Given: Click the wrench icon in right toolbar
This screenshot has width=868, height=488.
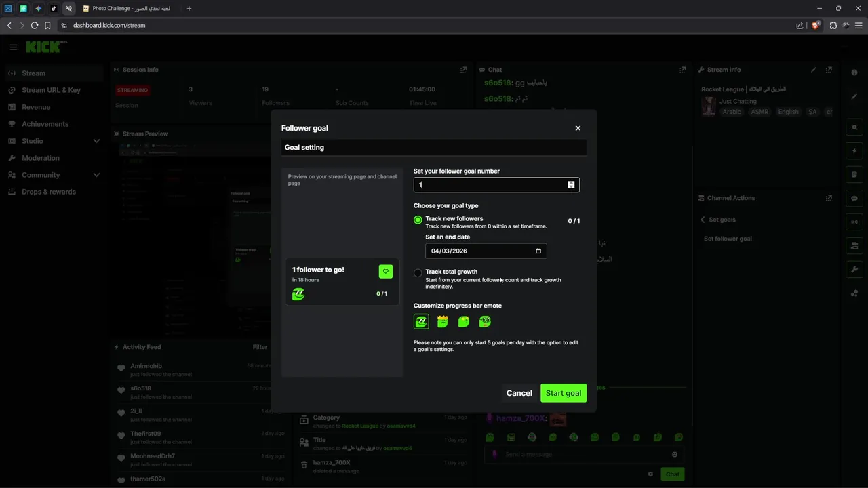Looking at the screenshot, I should pyautogui.click(x=854, y=269).
